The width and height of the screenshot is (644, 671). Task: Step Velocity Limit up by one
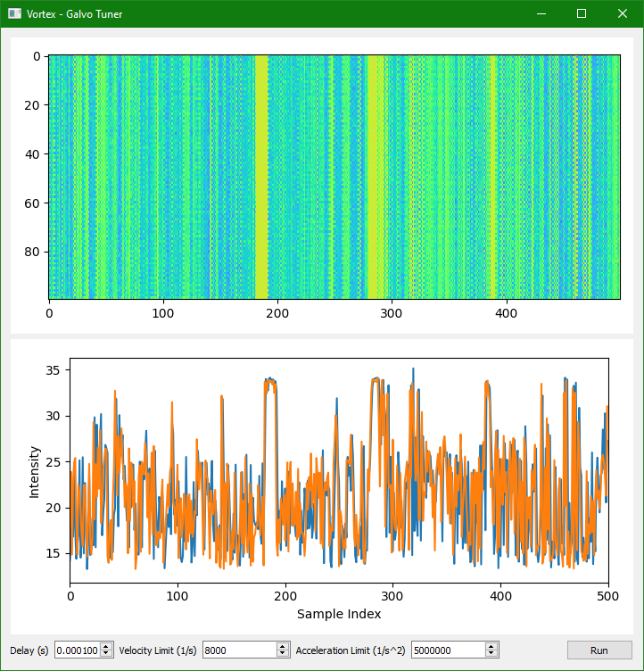click(284, 647)
